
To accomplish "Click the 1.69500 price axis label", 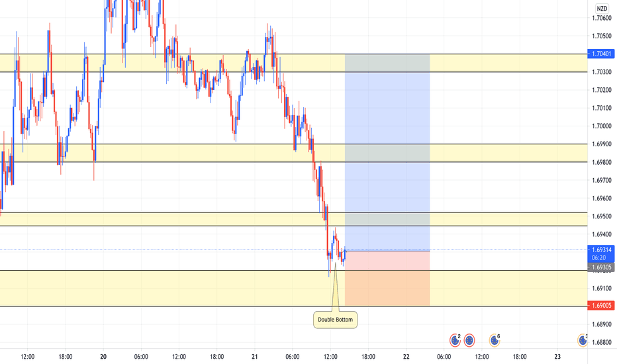I will tap(602, 216).
